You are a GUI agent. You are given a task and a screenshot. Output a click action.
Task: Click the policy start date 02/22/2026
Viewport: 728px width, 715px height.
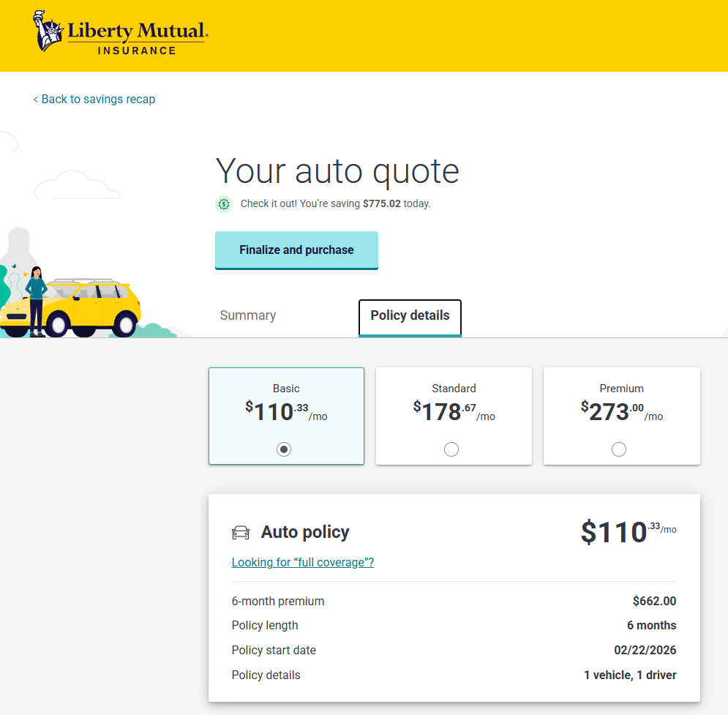645,651
